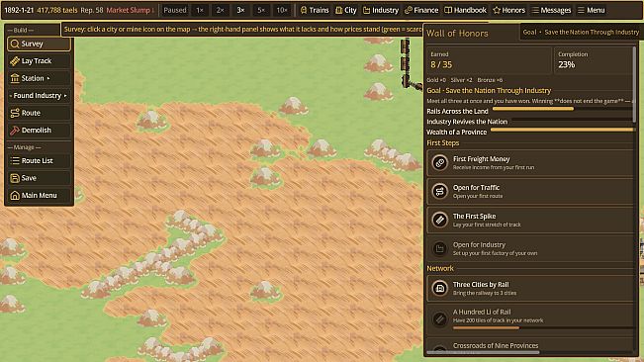Open the Handbook menu
The image size is (644, 362).
click(465, 10)
